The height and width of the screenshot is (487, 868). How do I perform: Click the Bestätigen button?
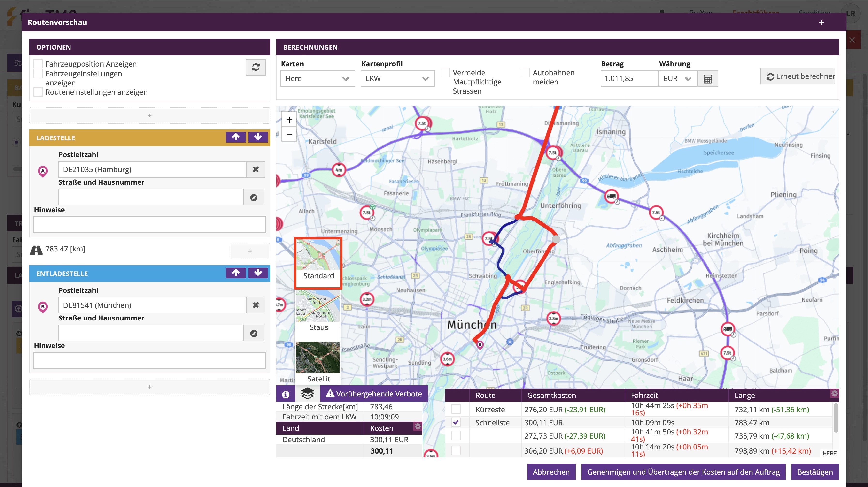(x=814, y=472)
